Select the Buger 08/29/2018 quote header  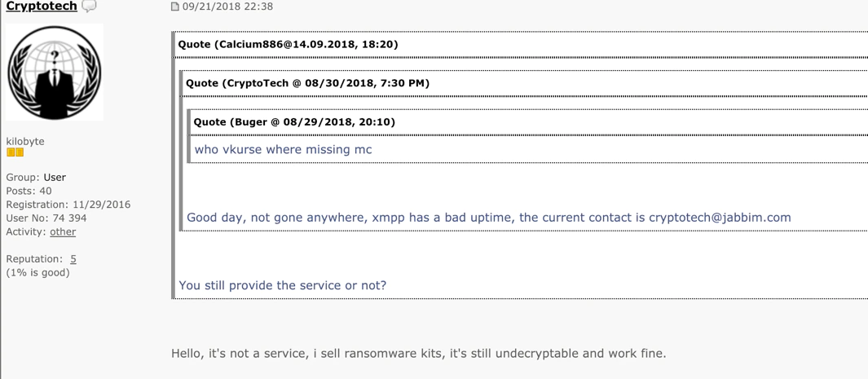[x=294, y=121]
